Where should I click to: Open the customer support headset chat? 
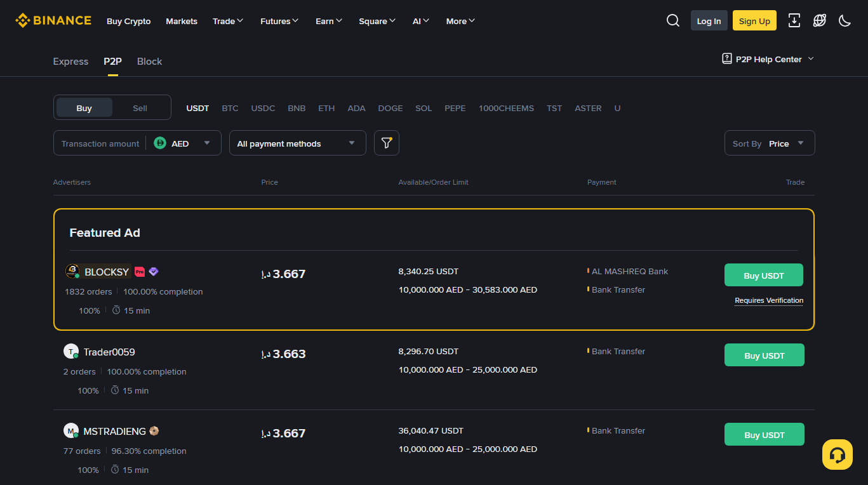[838, 455]
